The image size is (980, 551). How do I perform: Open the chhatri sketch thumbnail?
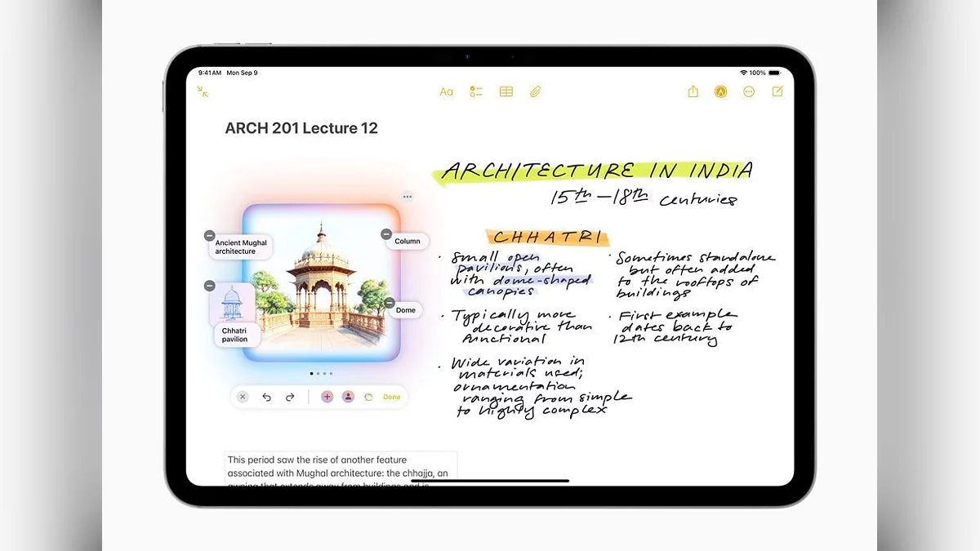[232, 304]
